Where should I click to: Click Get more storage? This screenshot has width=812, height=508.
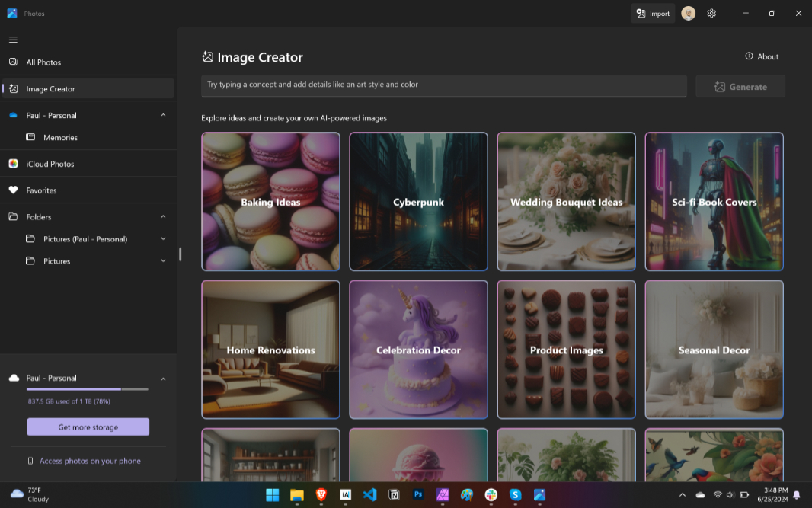pyautogui.click(x=88, y=427)
